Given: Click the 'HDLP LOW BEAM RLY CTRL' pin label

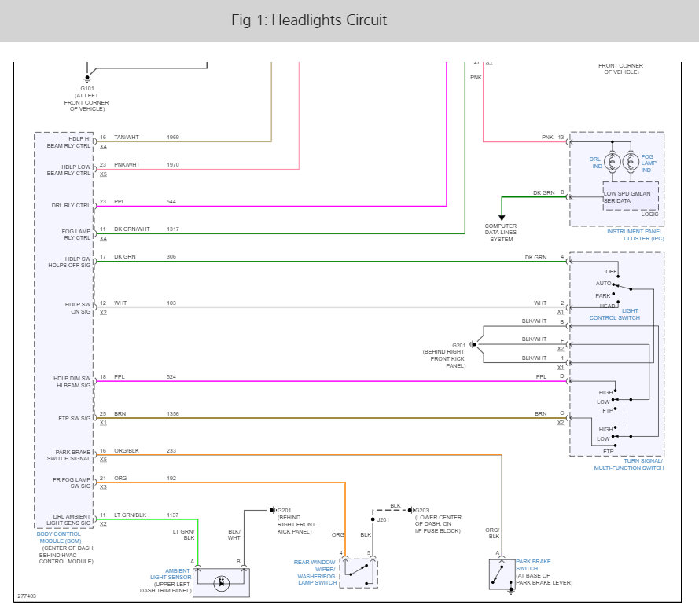Looking at the screenshot, I should (68, 170).
